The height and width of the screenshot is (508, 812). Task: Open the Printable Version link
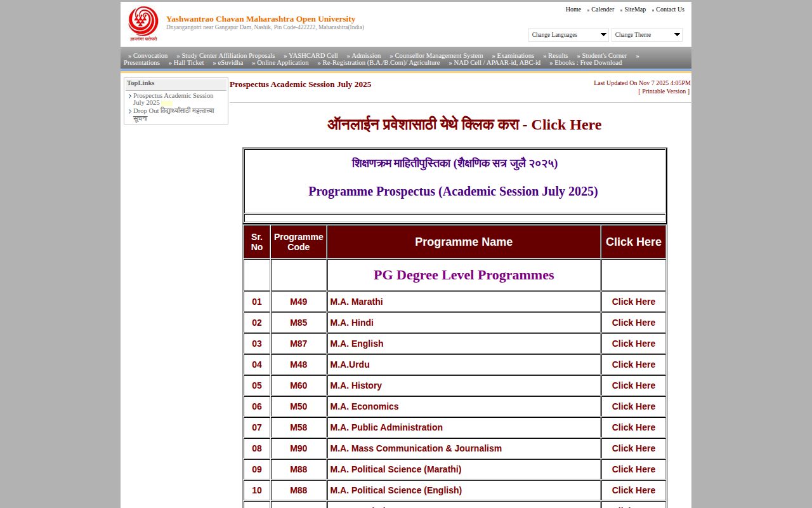[664, 91]
